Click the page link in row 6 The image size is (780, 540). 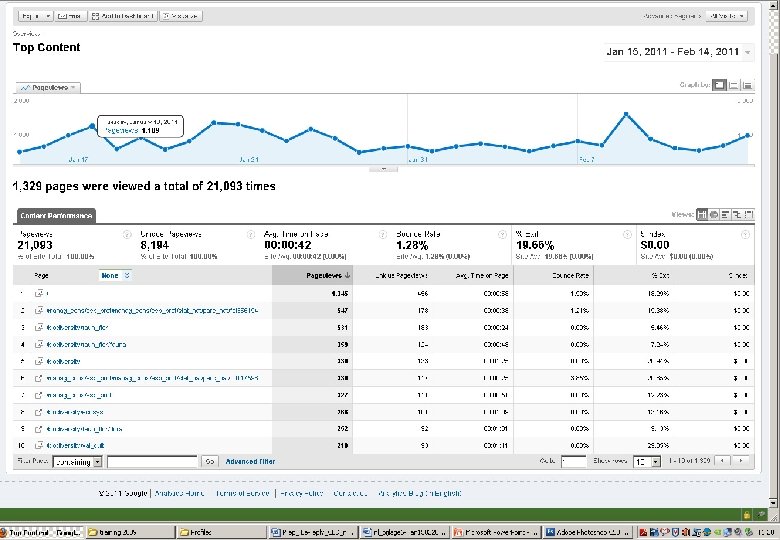152,378
